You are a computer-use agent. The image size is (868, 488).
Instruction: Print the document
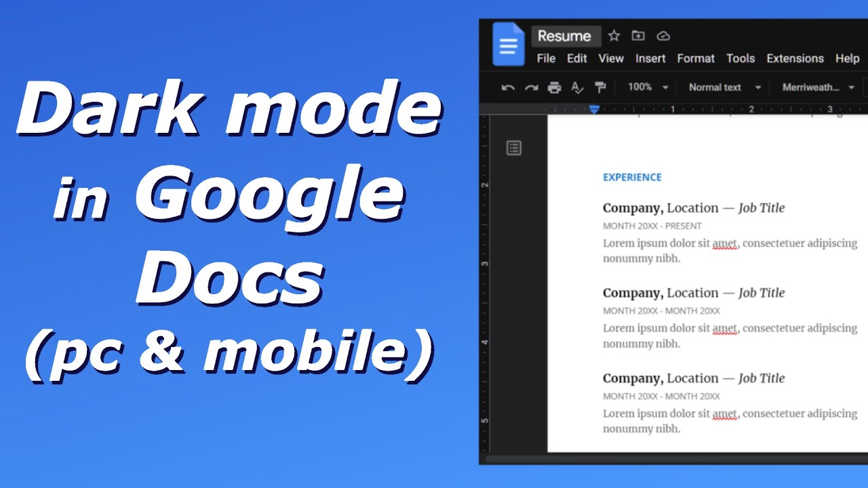(x=555, y=87)
